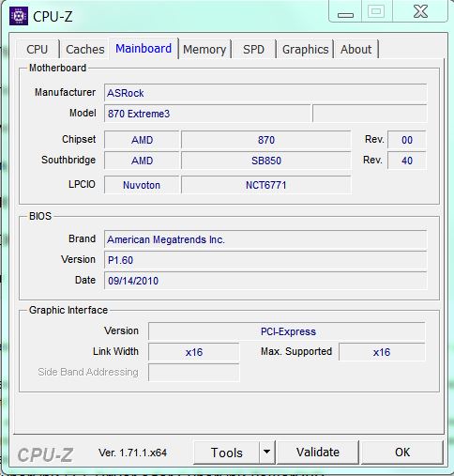Click the version text Ver. 1.71.1.x64
The width and height of the screenshot is (454, 476).
[x=132, y=453]
